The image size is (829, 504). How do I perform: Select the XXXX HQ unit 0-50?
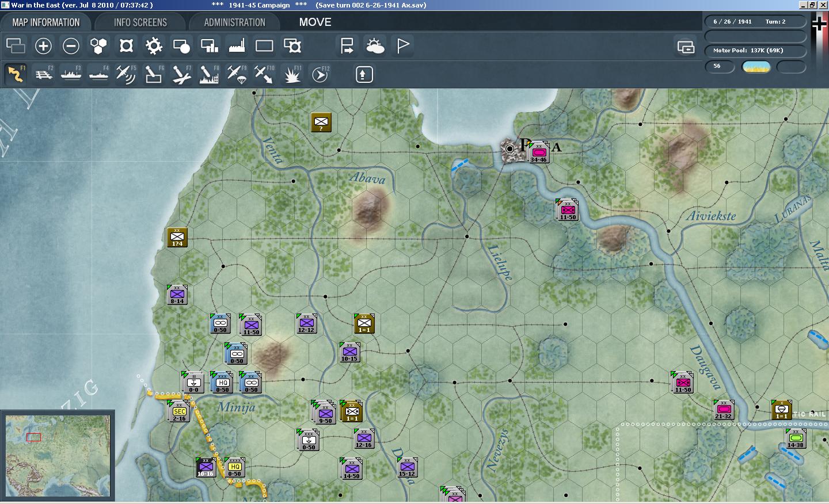tap(234, 468)
